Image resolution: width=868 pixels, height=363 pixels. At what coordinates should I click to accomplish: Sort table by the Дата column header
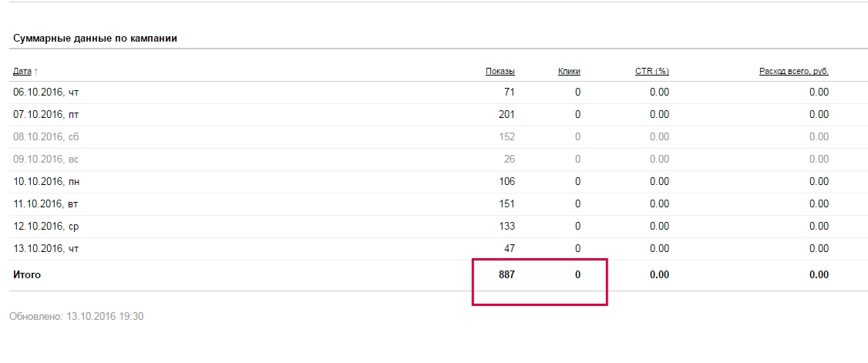[x=22, y=71]
